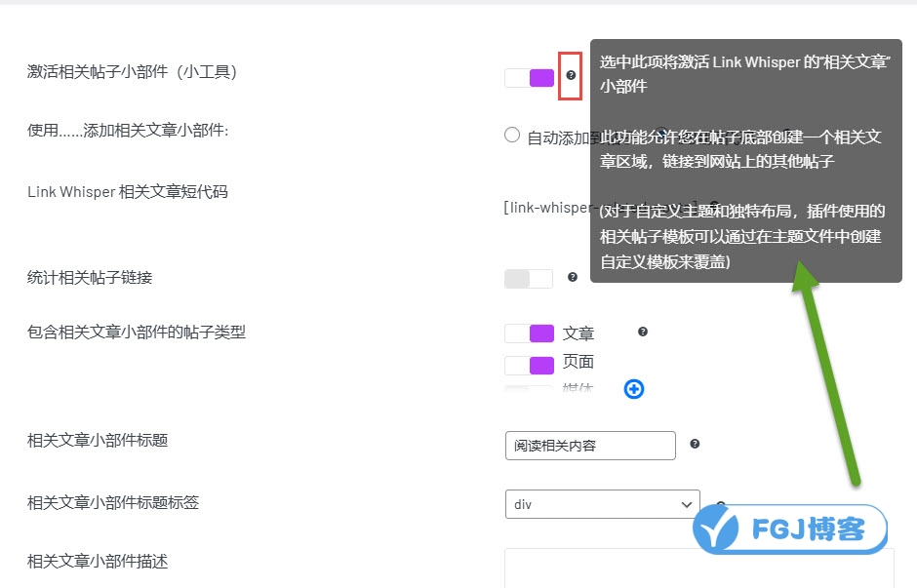The image size is (917, 588).
Task: Click 相关文章小部件描述 text area
Action: tap(698, 568)
